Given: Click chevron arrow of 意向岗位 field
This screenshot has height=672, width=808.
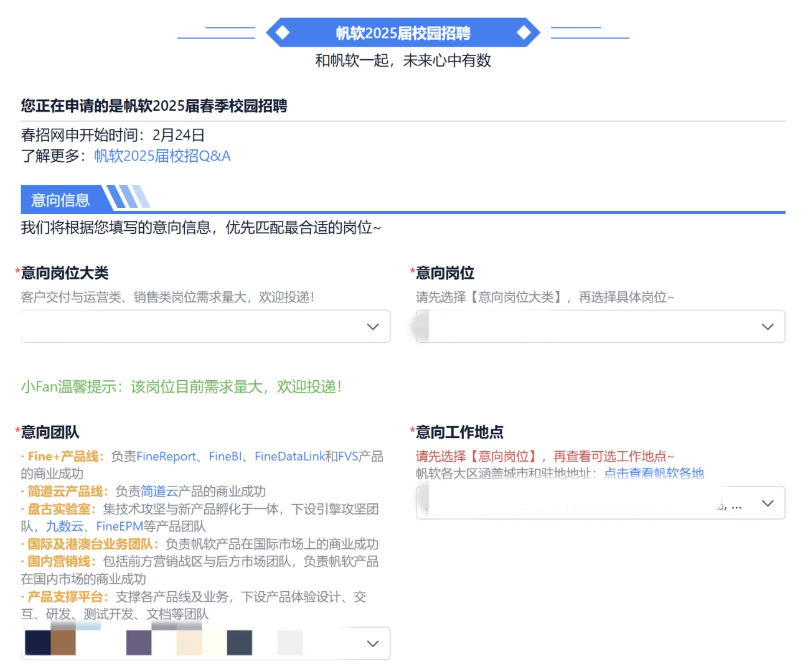Looking at the screenshot, I should 768,327.
